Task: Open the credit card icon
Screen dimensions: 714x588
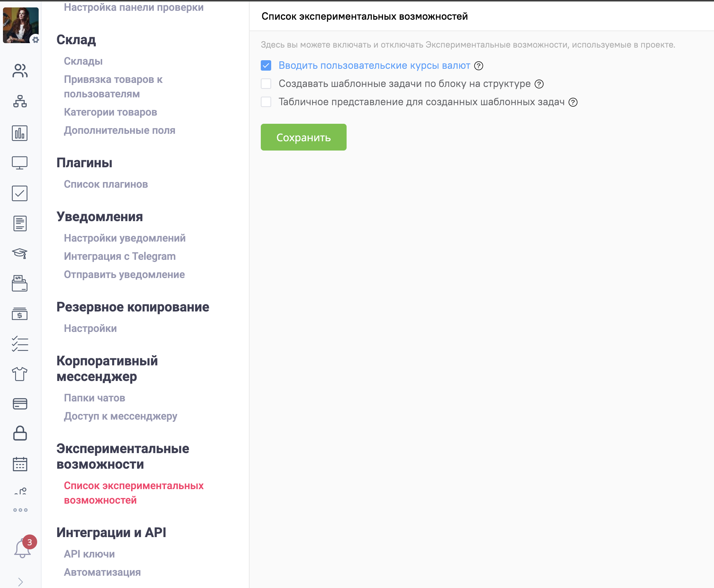Action: pos(20,404)
